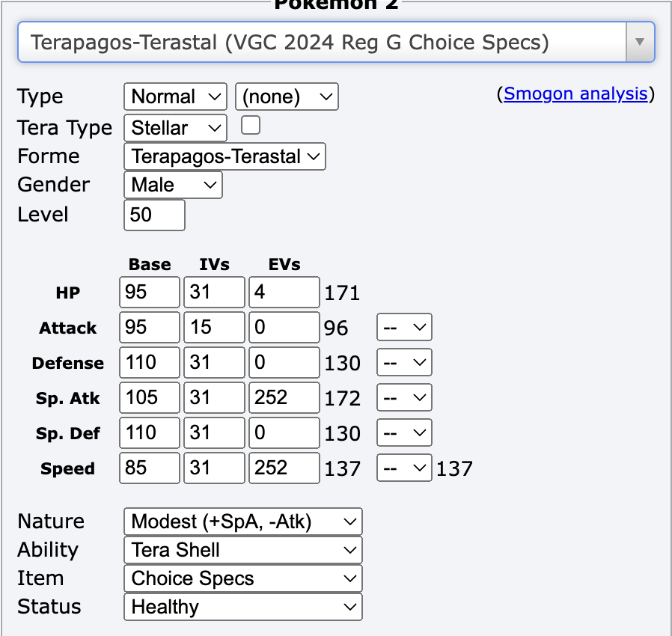
Task: Open the Sp. Def stat boost dropdown
Action: coord(404,432)
